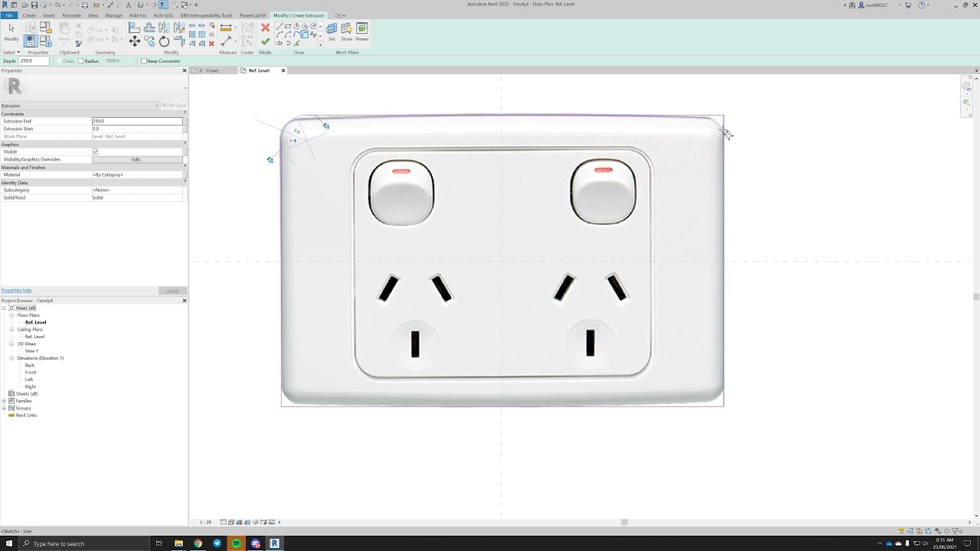Click the Windows search box
The image size is (980, 551).
click(84, 543)
